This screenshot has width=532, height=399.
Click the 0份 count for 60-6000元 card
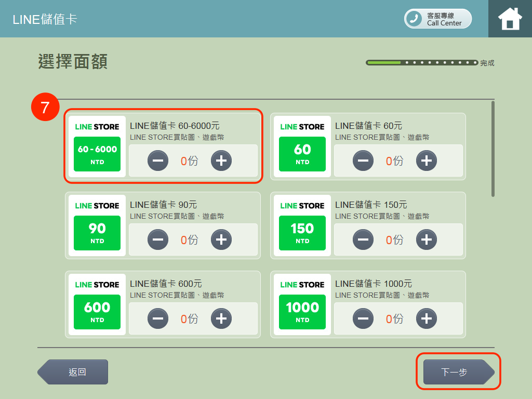[x=189, y=161]
